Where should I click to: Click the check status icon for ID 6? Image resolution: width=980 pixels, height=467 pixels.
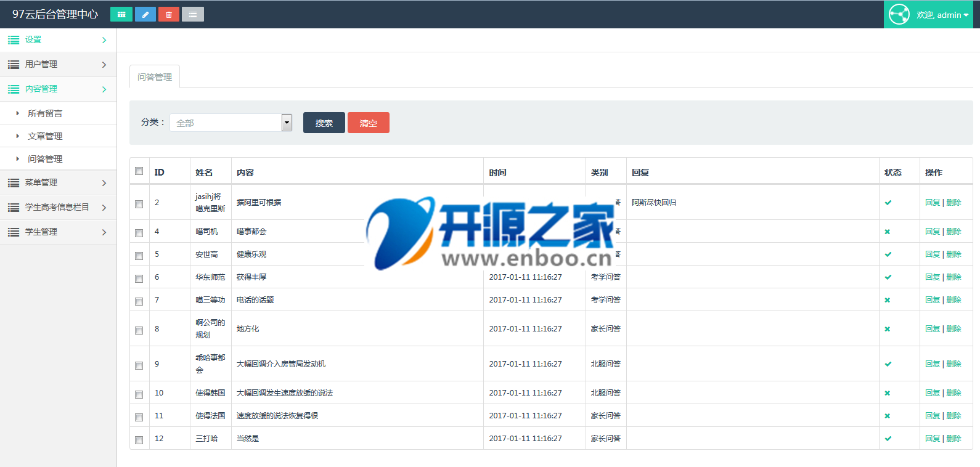(888, 277)
